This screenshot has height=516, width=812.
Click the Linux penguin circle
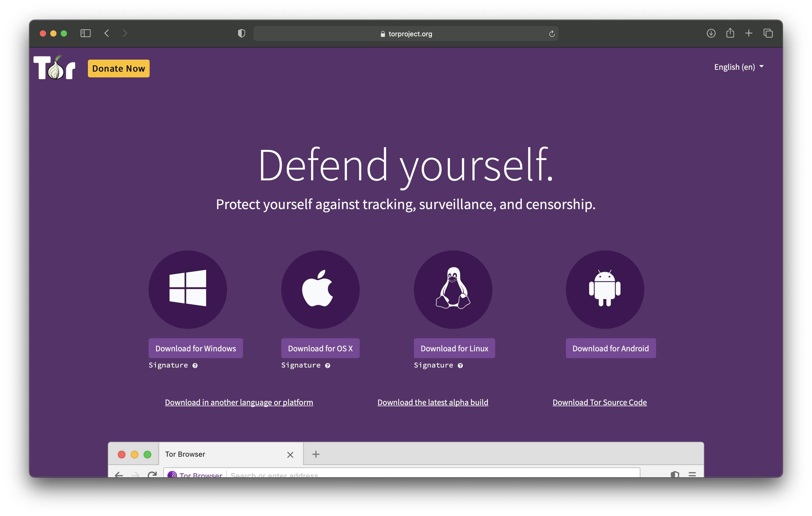pos(453,290)
